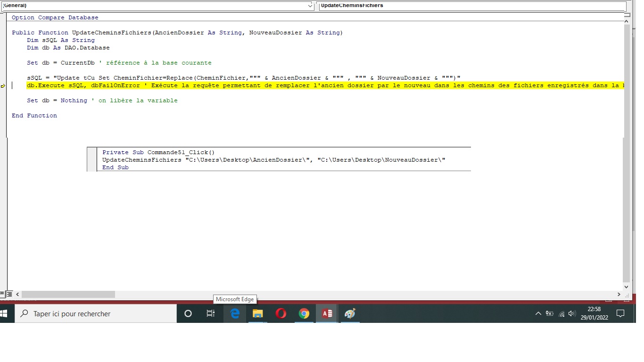644x362 pixels.
Task: Open Paint taskbar icon
Action: tap(350, 313)
